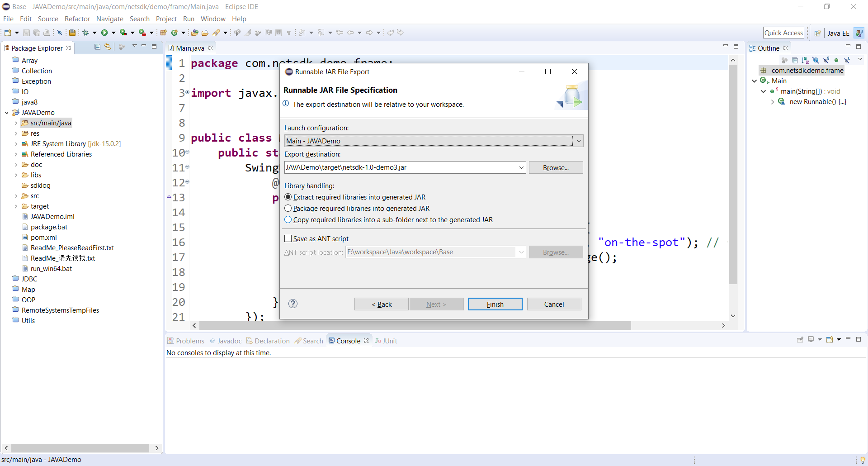Collapse the JAVADemo project tree
Viewport: 868px width, 466px height.
click(x=7, y=113)
